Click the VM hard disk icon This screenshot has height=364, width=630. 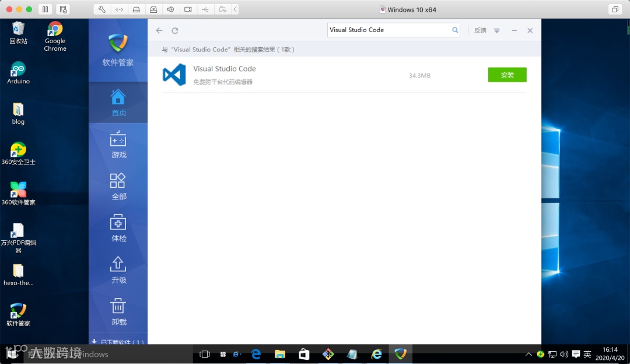tap(136, 9)
